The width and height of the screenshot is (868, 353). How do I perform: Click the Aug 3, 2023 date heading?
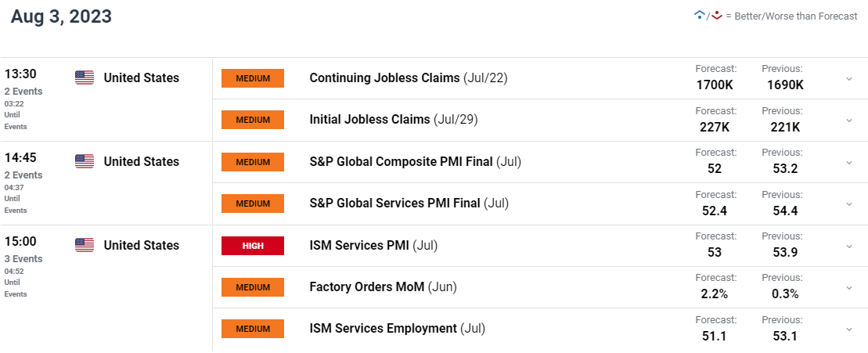61,16
